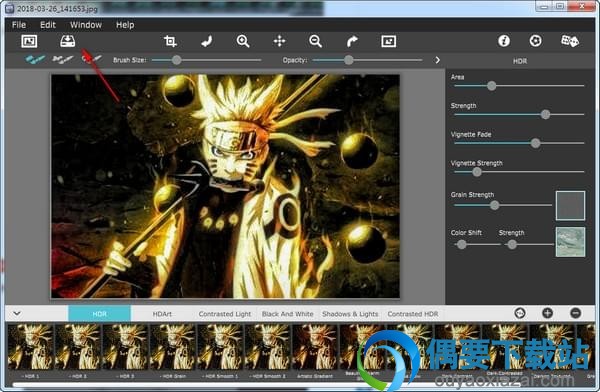Screen dimensions: 600x392
Task: Zoom out with the minus magnifier
Action: pos(315,41)
